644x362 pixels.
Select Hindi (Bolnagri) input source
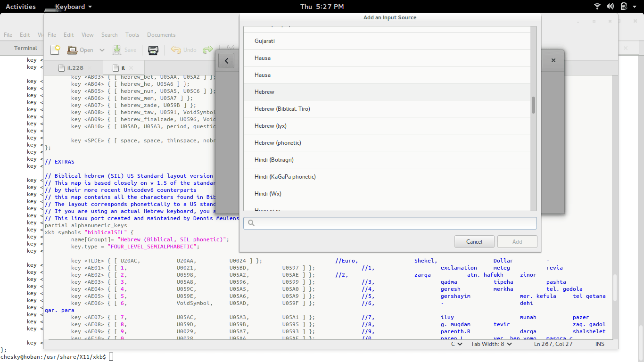387,160
